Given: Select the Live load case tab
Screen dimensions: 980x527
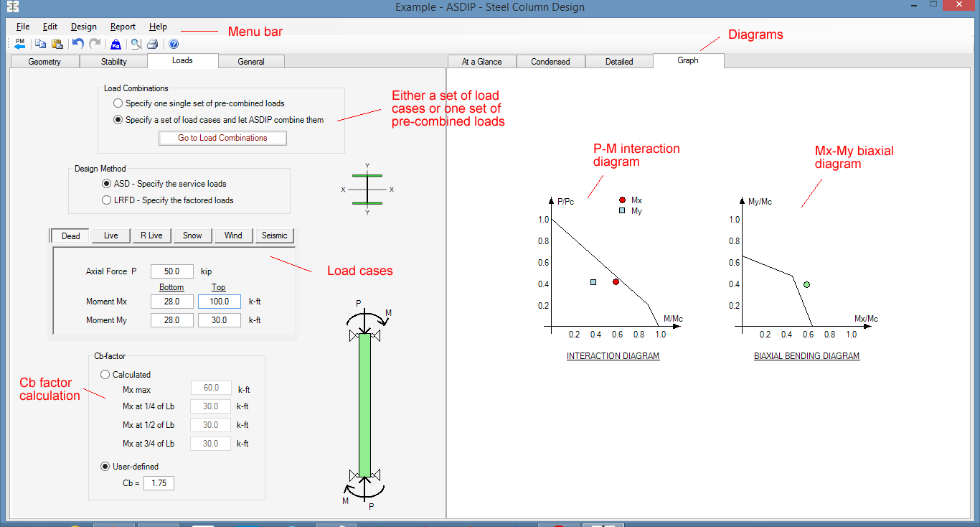Looking at the screenshot, I should tap(111, 235).
